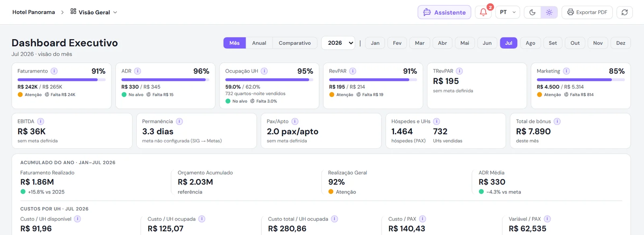Refresh the dashboard with the reload icon
644x235 pixels.
[625, 12]
